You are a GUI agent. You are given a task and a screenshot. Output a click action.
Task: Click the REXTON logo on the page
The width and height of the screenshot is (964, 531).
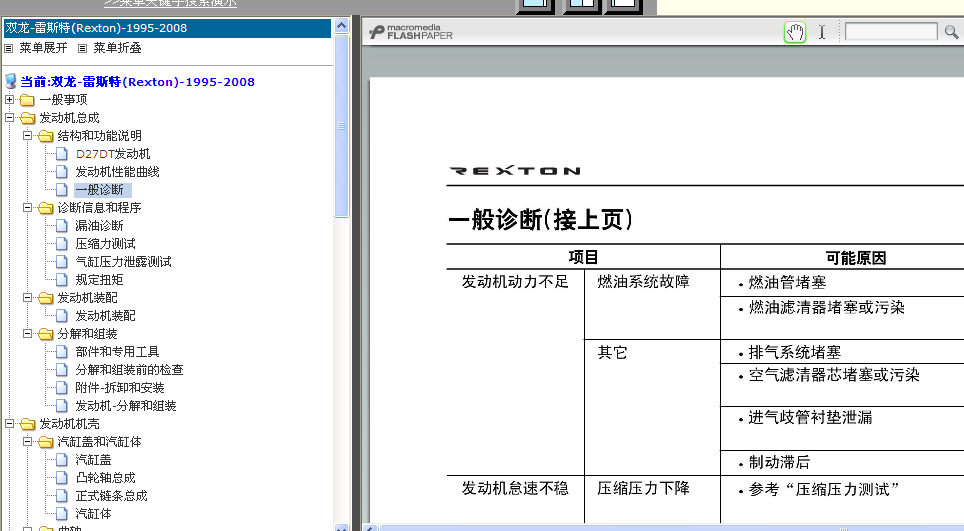click(x=515, y=171)
